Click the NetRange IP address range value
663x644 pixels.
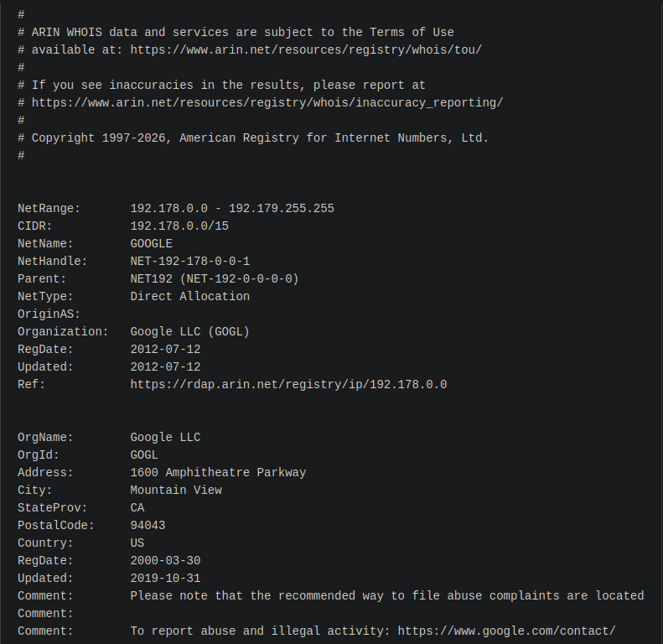click(232, 208)
